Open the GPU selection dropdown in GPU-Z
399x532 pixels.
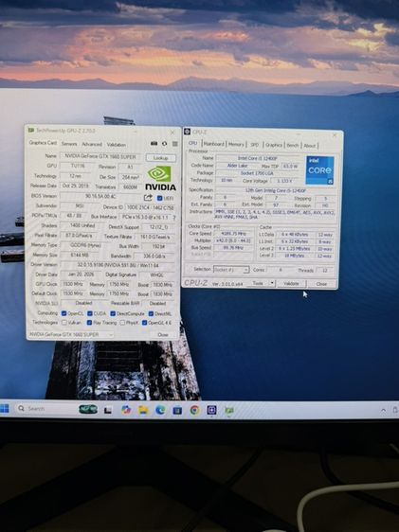pos(71,334)
